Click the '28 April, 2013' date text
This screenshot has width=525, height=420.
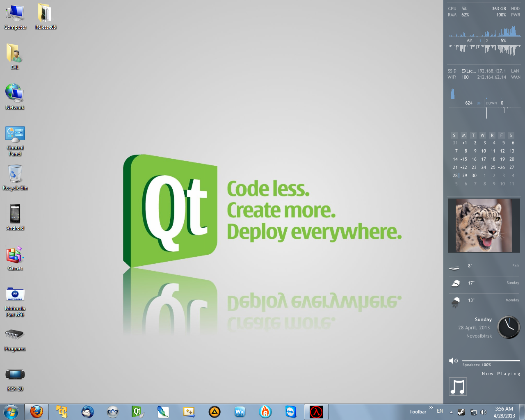474,328
